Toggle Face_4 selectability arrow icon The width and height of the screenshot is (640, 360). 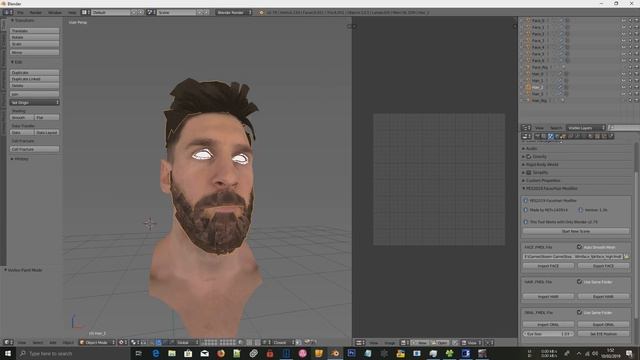tap(630, 47)
